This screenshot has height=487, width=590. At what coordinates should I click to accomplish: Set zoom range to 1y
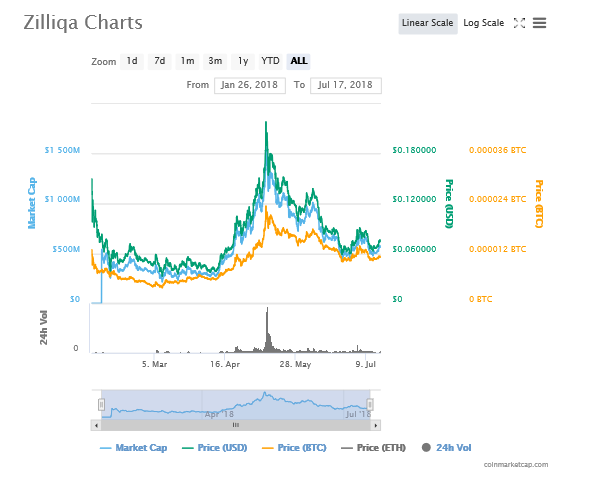click(243, 61)
